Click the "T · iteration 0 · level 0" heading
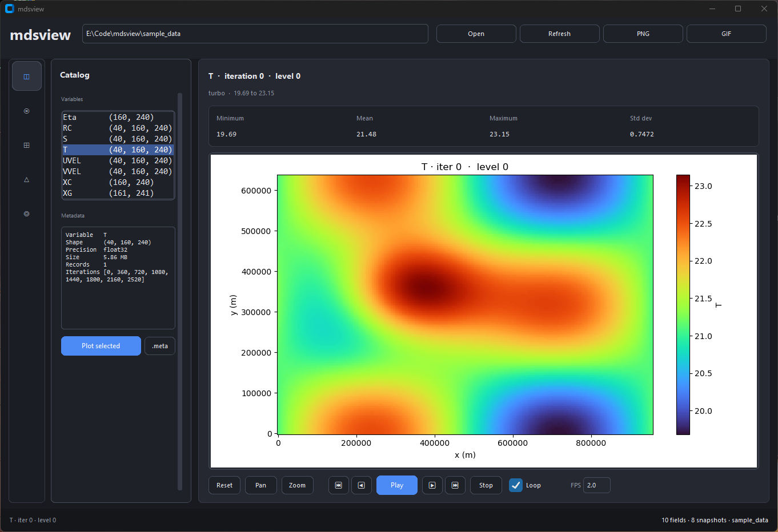 click(254, 76)
